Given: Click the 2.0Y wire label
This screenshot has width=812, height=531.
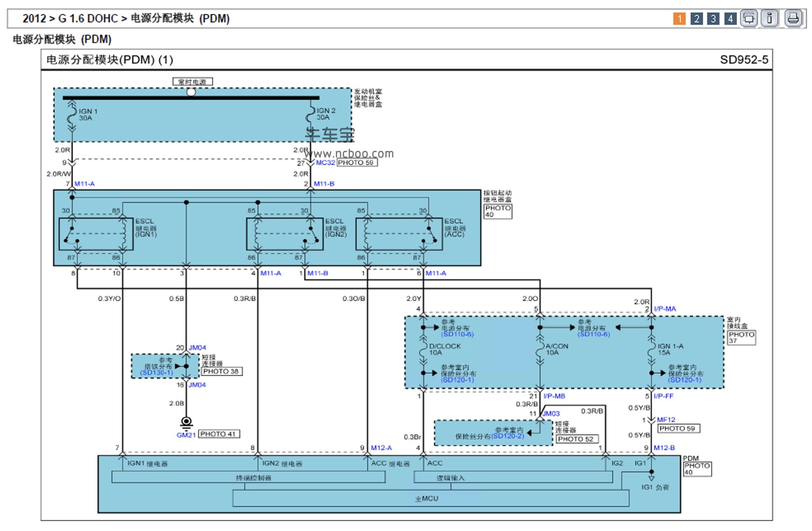Looking at the screenshot, I should [x=413, y=298].
